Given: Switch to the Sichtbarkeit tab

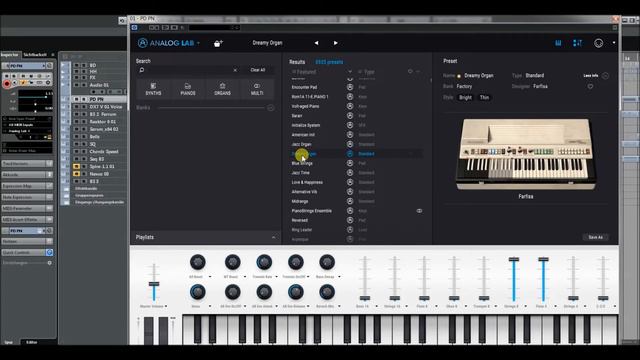Looking at the screenshot, I should [35, 55].
